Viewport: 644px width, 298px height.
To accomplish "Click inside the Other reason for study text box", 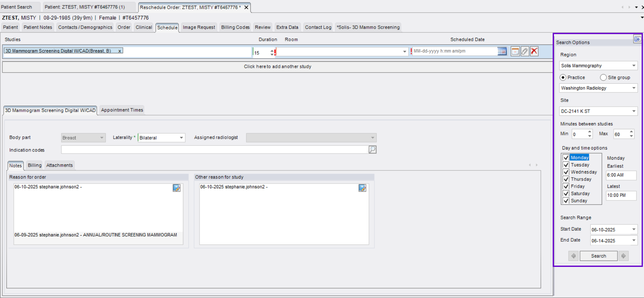I will click(x=284, y=214).
